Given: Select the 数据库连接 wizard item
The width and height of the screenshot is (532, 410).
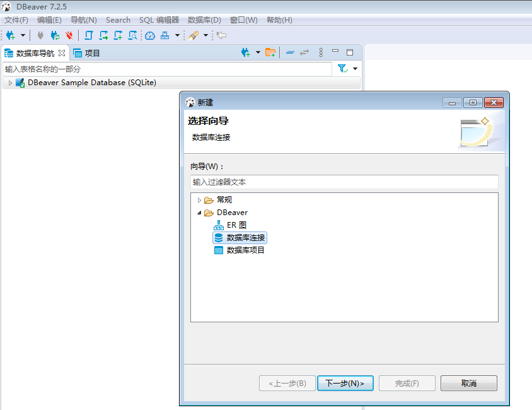Looking at the screenshot, I should tap(240, 238).
